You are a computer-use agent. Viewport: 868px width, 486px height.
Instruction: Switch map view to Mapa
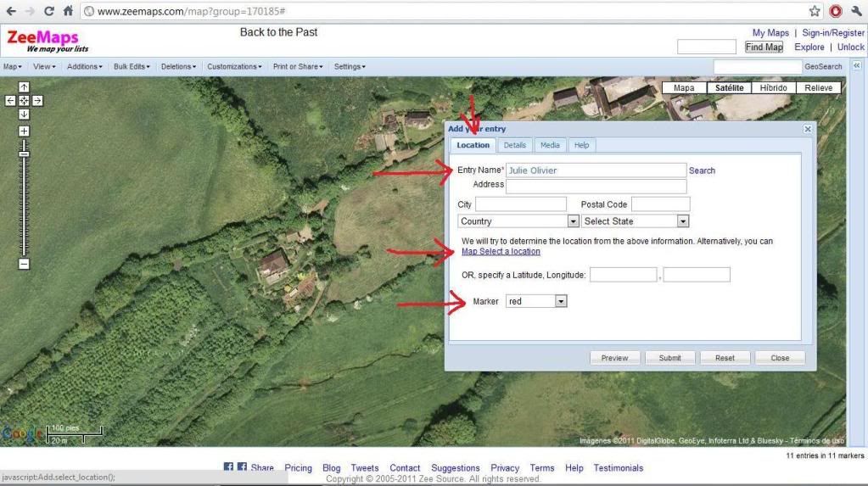(x=683, y=88)
